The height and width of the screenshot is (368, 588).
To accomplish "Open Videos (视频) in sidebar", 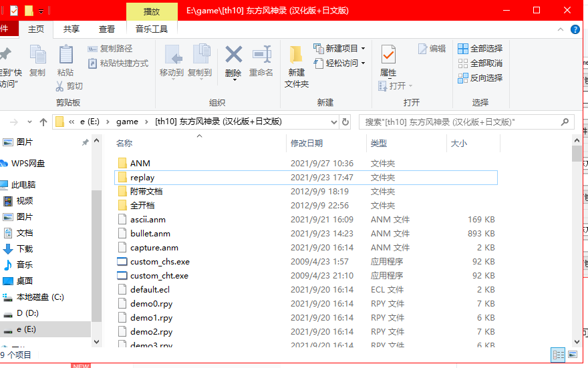I will pyautogui.click(x=25, y=201).
